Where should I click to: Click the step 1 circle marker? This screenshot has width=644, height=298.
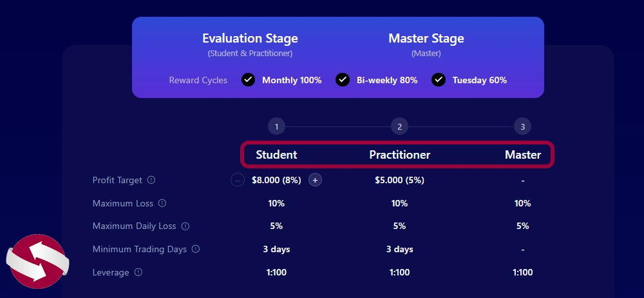[x=276, y=126]
